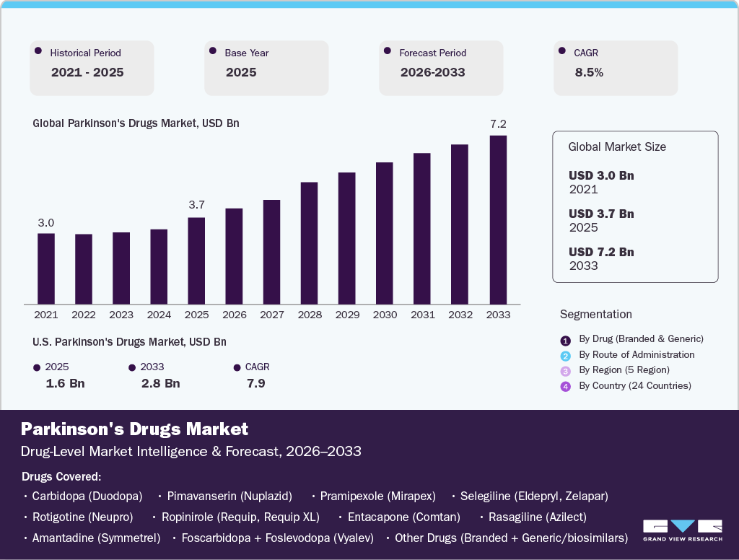The height and width of the screenshot is (560, 739).
Task: Click segmentation number 2 circle icon
Action: [x=566, y=356]
